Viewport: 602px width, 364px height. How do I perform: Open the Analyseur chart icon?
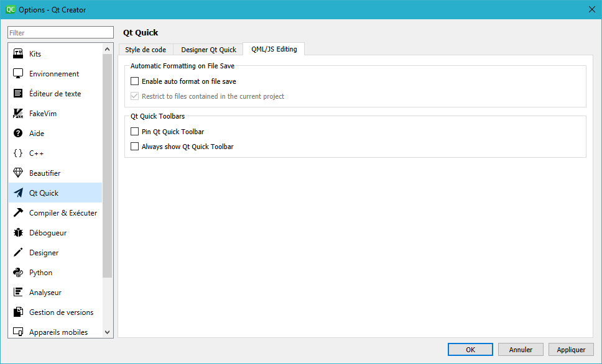pos(18,293)
